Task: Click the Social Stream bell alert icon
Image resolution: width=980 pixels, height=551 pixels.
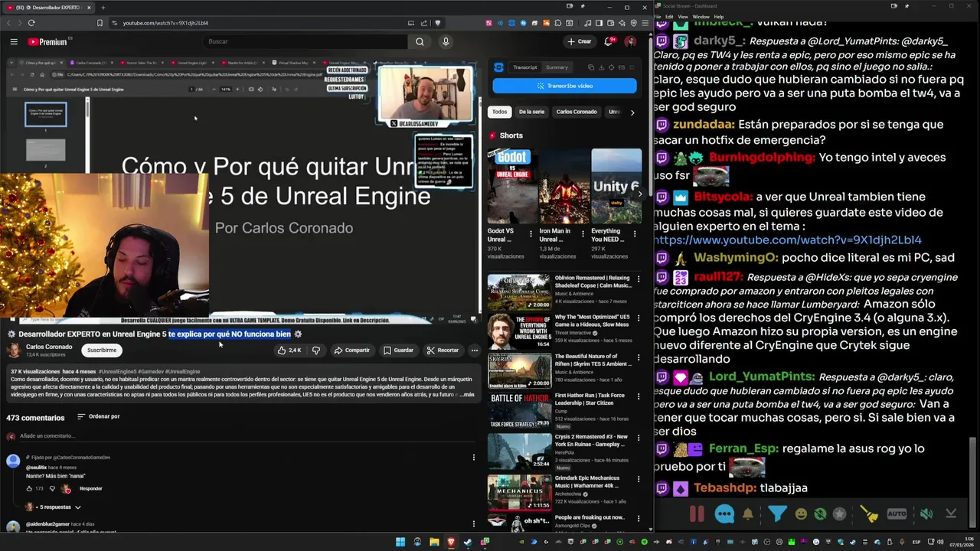Action: click(x=748, y=514)
